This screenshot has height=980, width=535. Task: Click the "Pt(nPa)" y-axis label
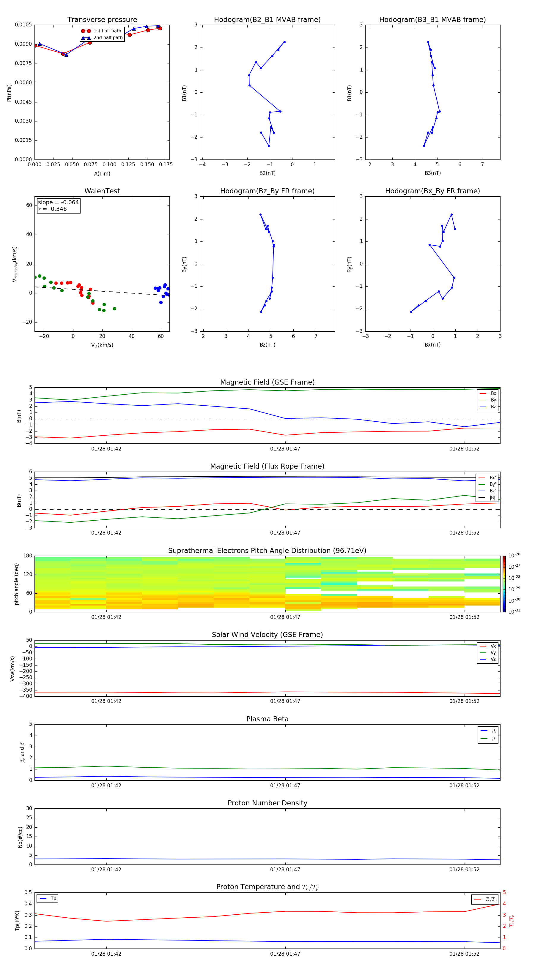[9, 93]
